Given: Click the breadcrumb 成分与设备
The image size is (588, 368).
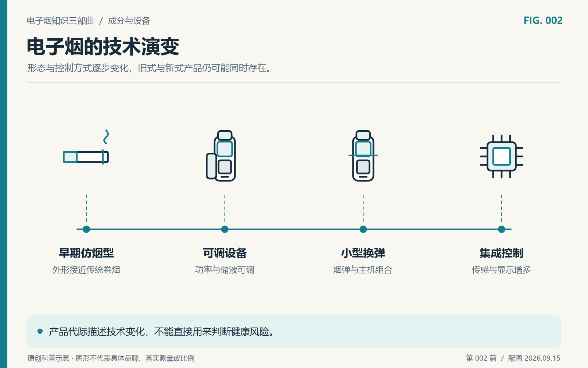Looking at the screenshot, I should (129, 21).
